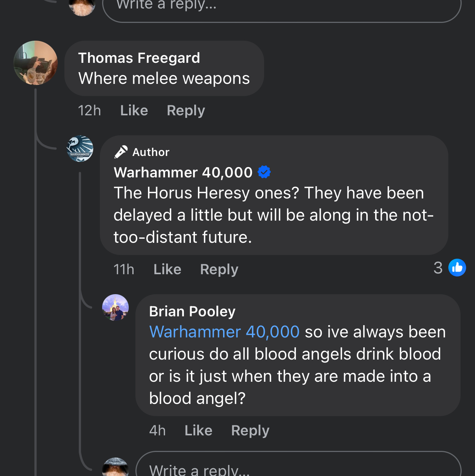This screenshot has height=476, width=475.
Task: Click the Author microphone badge icon
Action: [121, 152]
